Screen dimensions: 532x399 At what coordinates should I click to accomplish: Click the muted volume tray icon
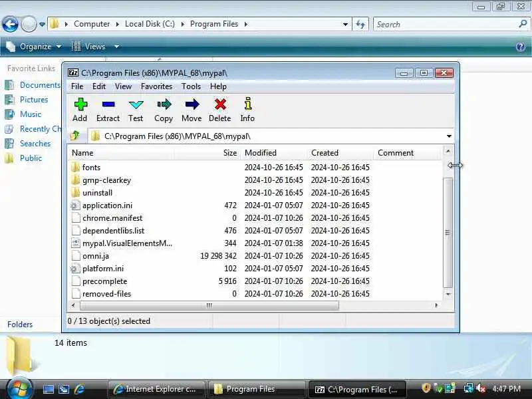click(480, 388)
